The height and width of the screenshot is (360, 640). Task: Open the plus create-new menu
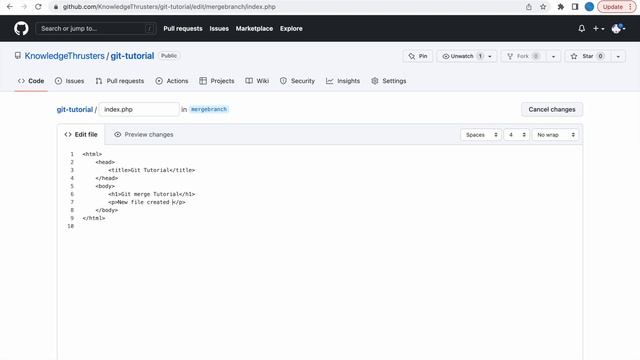tap(598, 29)
